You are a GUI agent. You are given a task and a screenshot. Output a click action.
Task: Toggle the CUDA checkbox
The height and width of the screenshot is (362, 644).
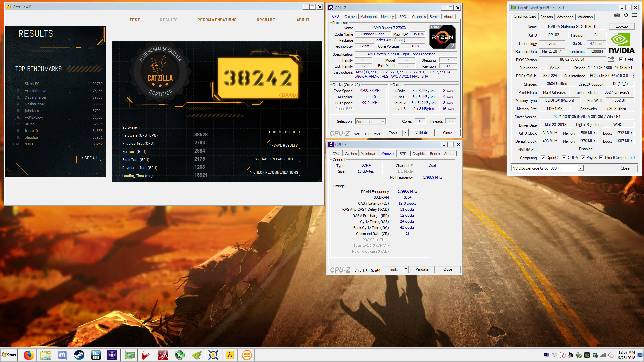click(x=564, y=157)
